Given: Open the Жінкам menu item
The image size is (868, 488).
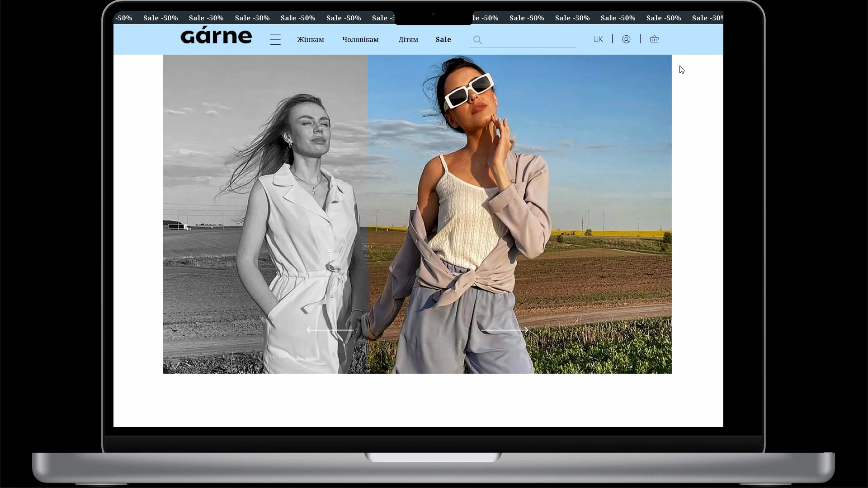Looking at the screenshot, I should (x=311, y=40).
